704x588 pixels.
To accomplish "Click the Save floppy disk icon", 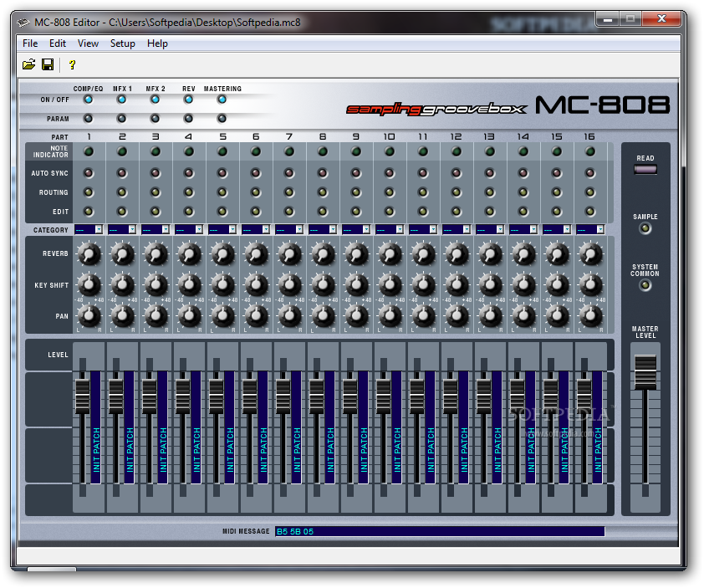I will point(48,64).
